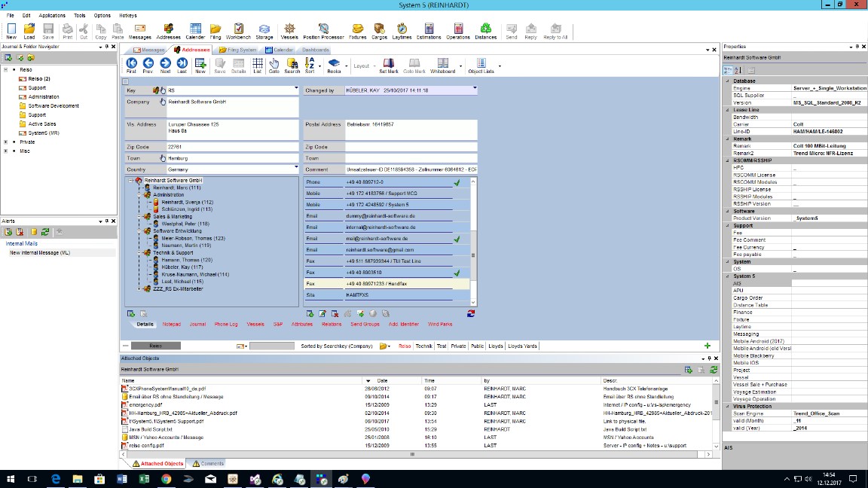868x488 pixels.
Task: Click the Position Processor toolbar icon
Action: [323, 31]
